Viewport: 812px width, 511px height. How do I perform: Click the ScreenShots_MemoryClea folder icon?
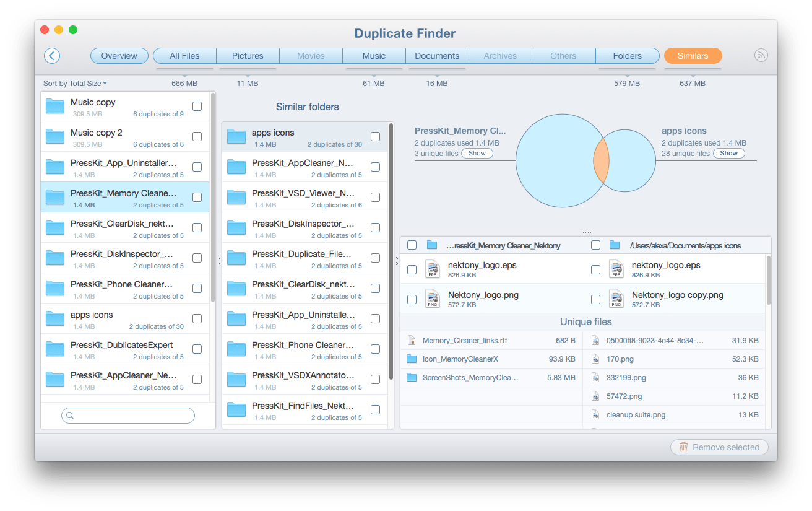tap(412, 377)
